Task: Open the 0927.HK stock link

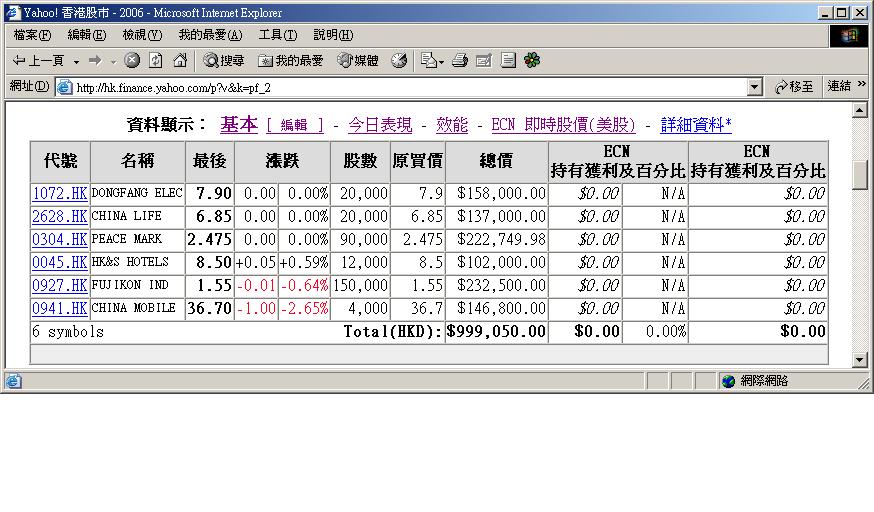Action: (60, 286)
